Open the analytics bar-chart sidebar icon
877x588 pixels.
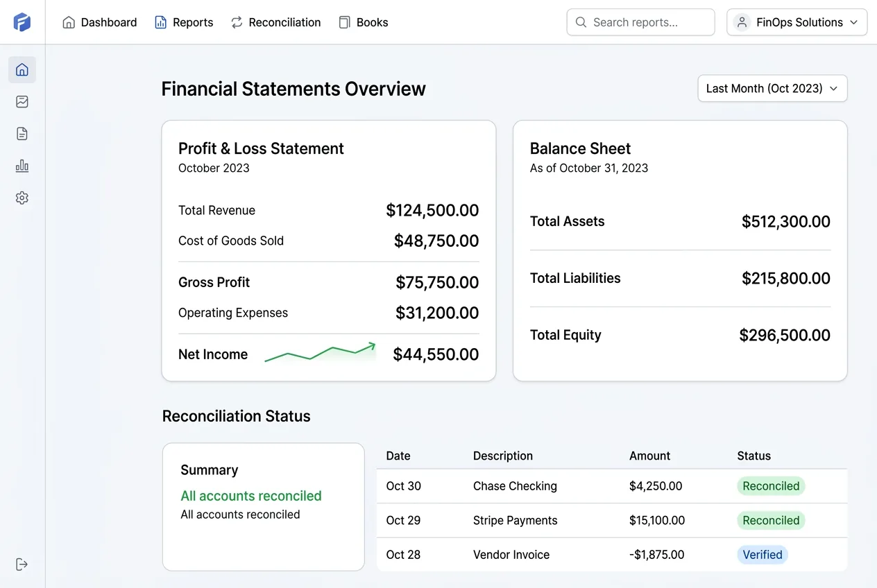pos(22,166)
